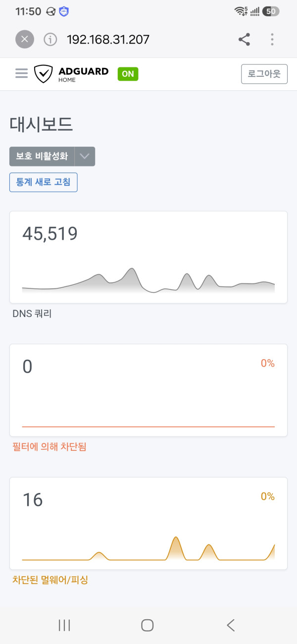
Task: Open 차단된 멀웨어/피싱 label link
Action: (50, 579)
